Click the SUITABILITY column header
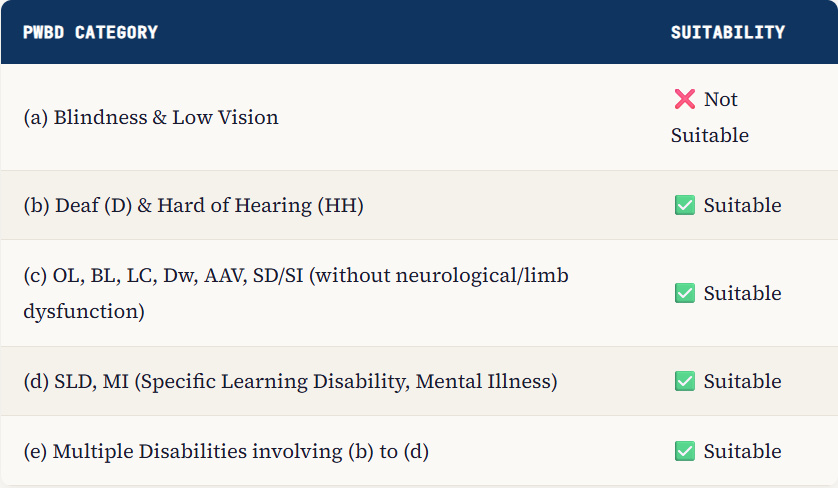 (727, 32)
